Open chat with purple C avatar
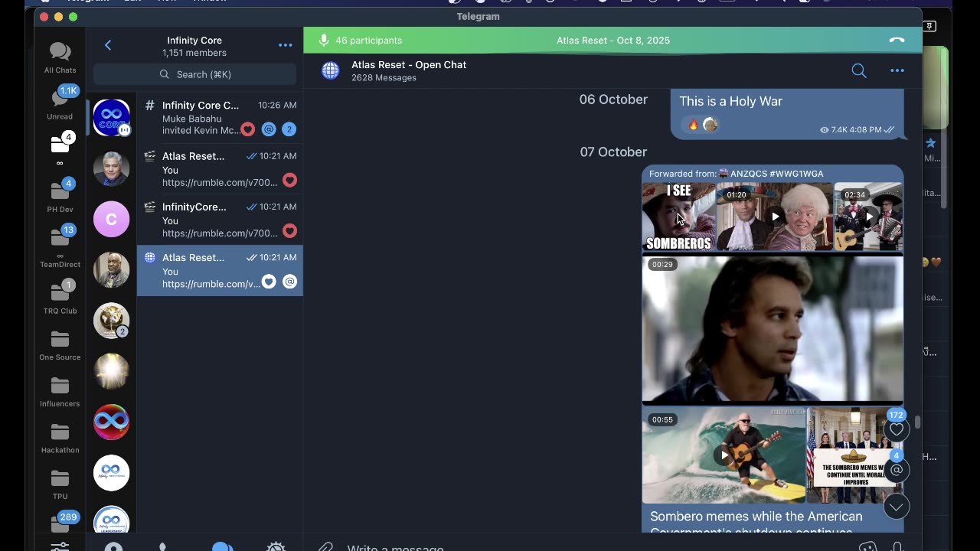 click(111, 220)
